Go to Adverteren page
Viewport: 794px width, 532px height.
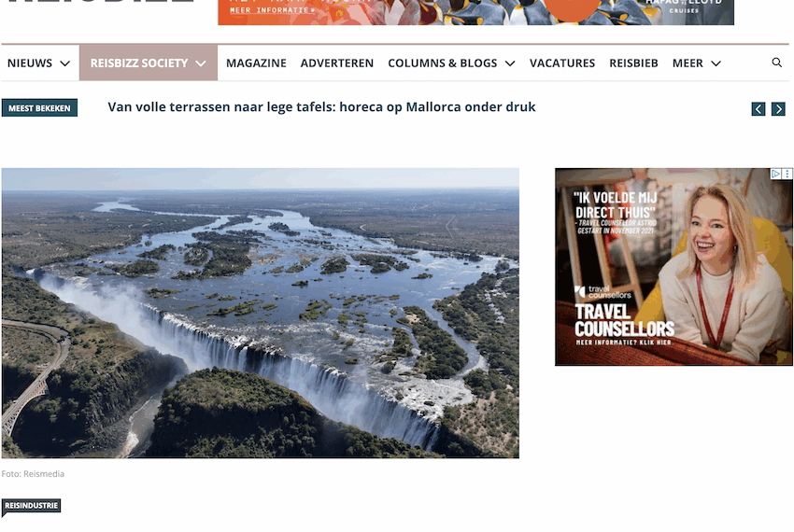336,63
